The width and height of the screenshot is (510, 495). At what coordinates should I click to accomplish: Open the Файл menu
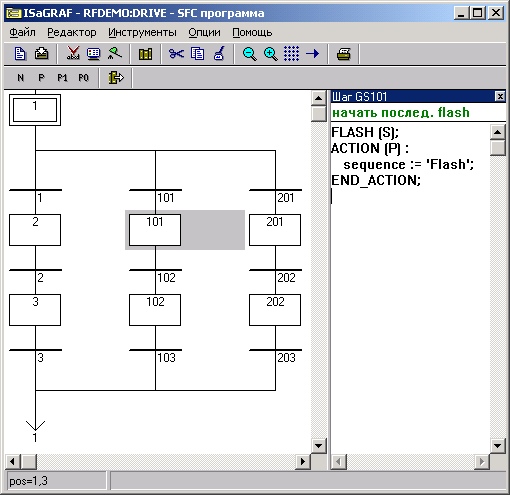[x=22, y=32]
